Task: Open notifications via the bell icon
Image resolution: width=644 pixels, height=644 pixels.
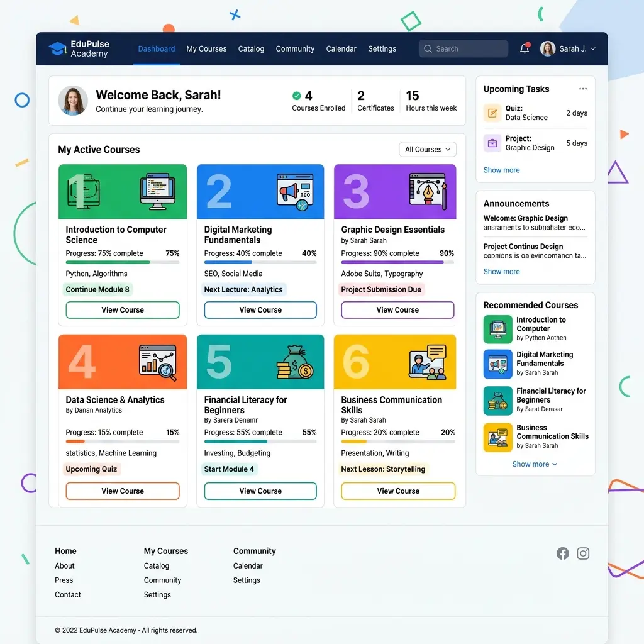Action: (x=524, y=48)
